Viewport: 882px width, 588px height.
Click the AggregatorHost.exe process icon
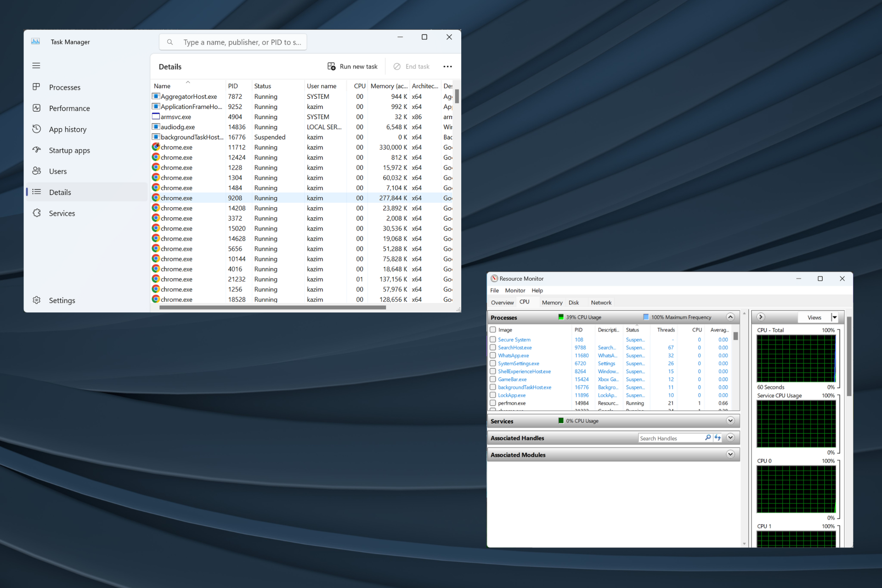pos(156,96)
